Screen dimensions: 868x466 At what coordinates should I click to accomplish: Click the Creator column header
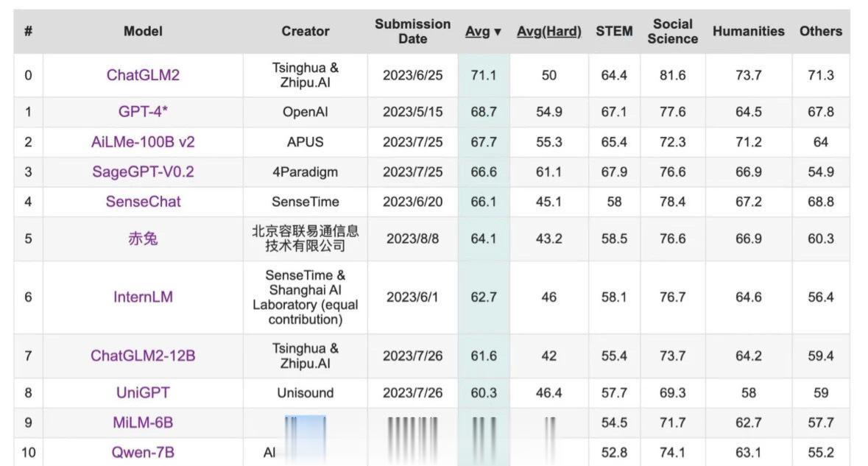[305, 31]
